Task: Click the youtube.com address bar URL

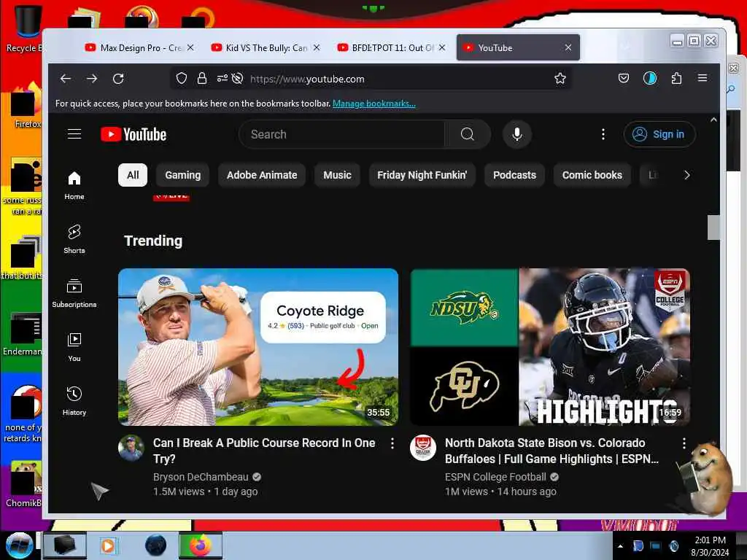Action: pyautogui.click(x=307, y=79)
